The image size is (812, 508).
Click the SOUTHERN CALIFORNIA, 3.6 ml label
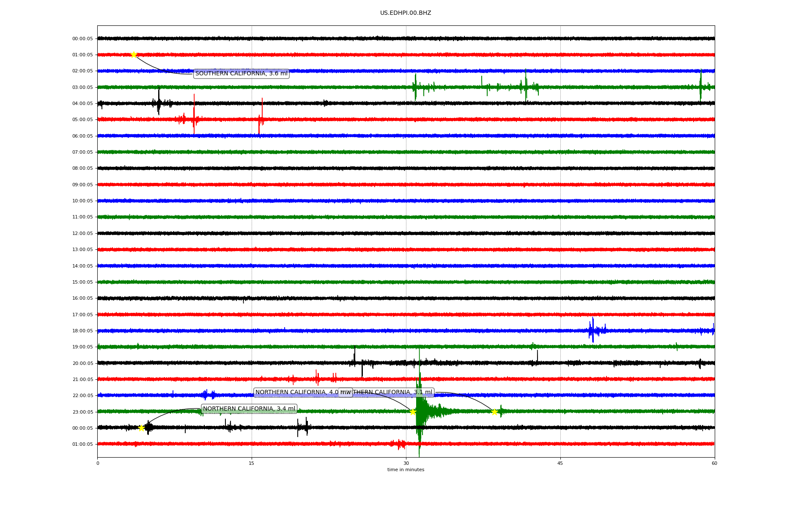pyautogui.click(x=241, y=74)
